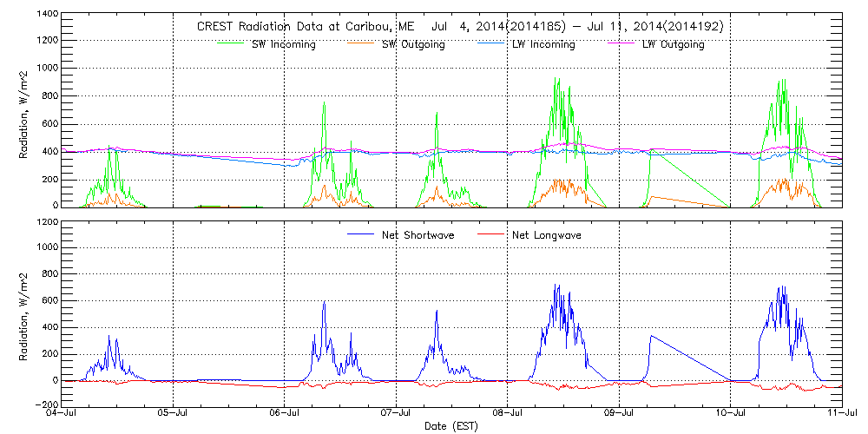Click the 08-Jul date tick label
The height and width of the screenshot is (434, 868).
pyautogui.click(x=508, y=414)
